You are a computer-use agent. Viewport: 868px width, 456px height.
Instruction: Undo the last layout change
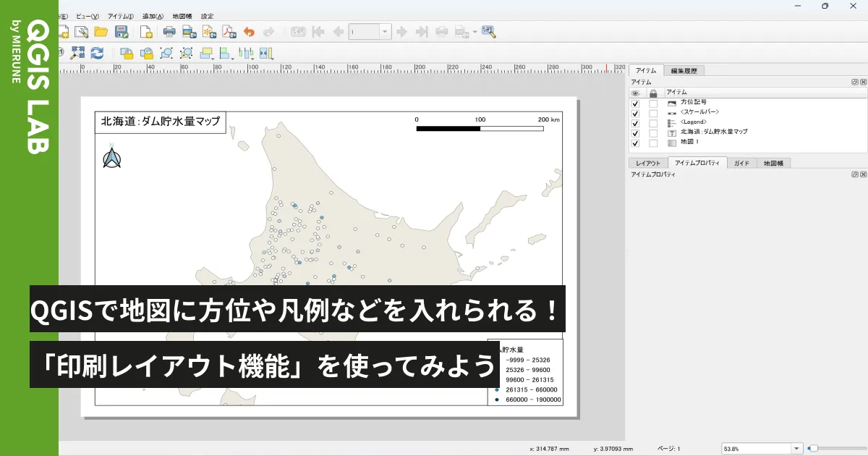[248, 32]
